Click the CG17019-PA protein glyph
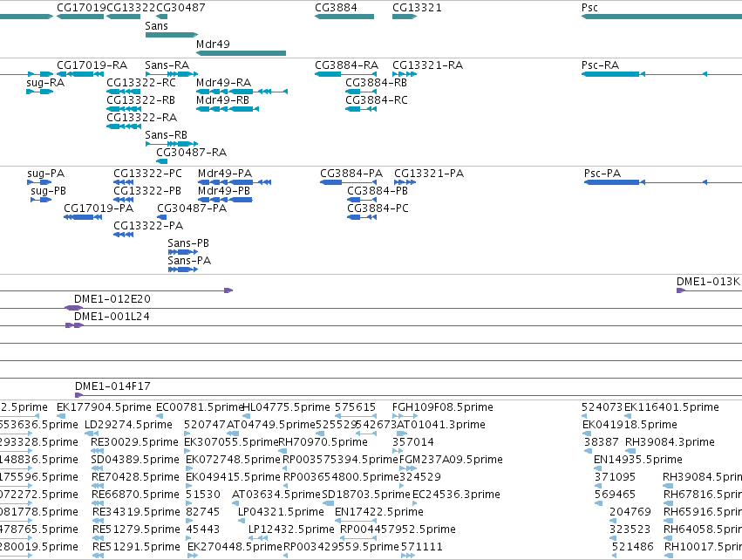Screen dimensions: 742x560 (x=83, y=217)
